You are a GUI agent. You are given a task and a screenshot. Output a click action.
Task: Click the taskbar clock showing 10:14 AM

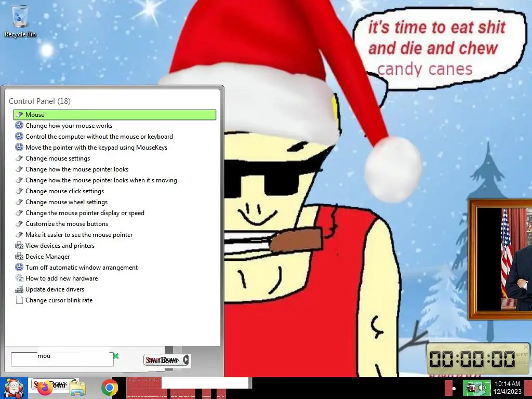point(507,388)
